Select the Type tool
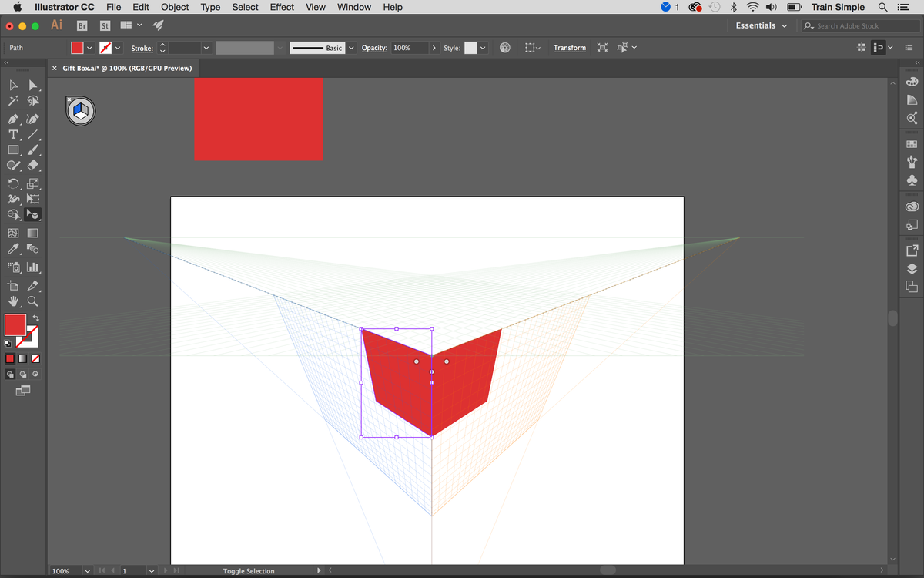924x578 pixels. point(12,134)
